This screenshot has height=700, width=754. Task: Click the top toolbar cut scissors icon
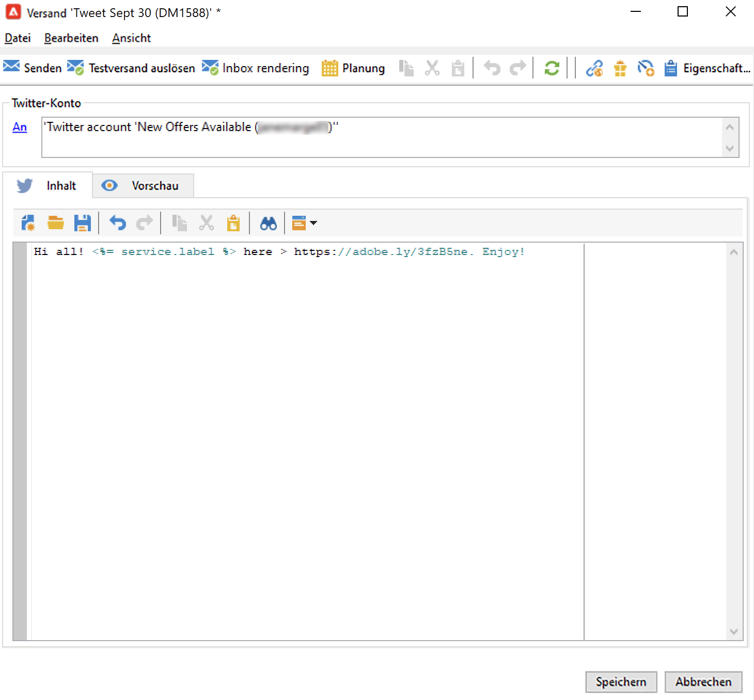[x=432, y=68]
